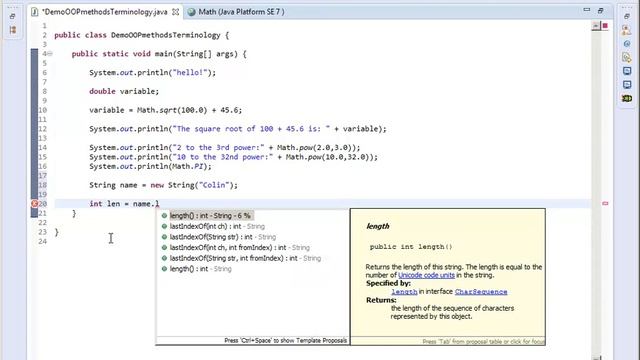Click the 'public int length()' signature text

[411, 247]
